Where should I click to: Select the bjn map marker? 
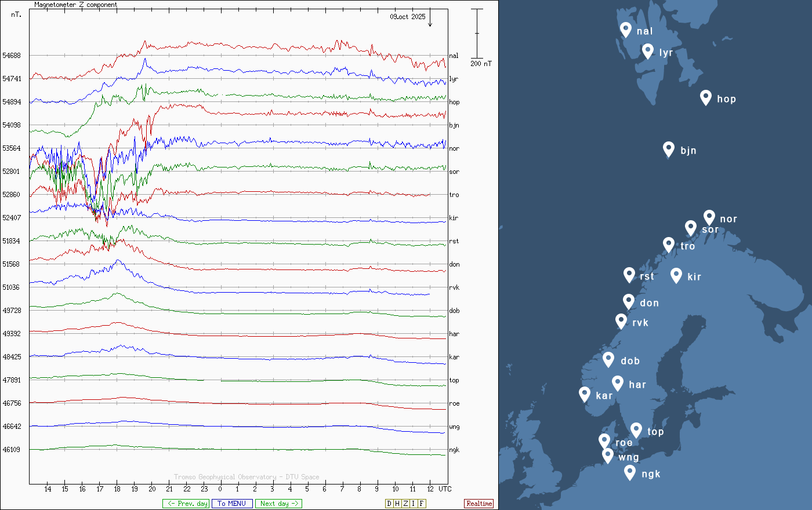click(x=669, y=149)
